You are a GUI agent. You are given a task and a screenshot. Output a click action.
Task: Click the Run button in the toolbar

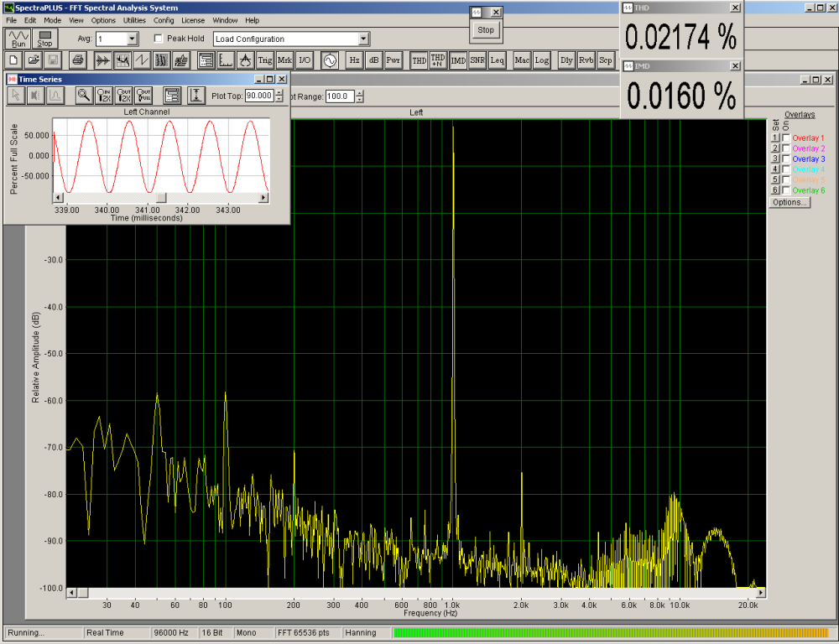18,39
